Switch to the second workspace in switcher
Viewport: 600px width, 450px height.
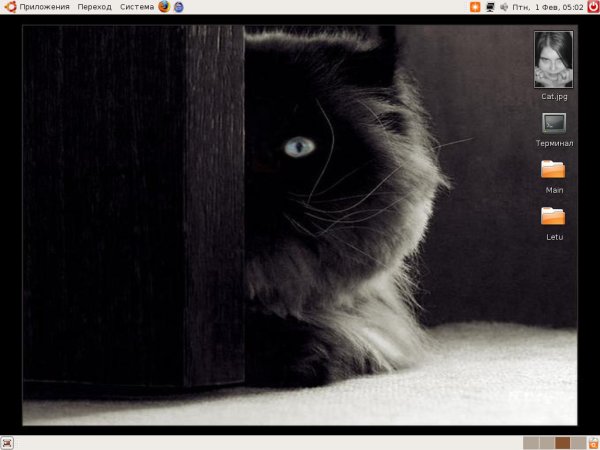547,443
